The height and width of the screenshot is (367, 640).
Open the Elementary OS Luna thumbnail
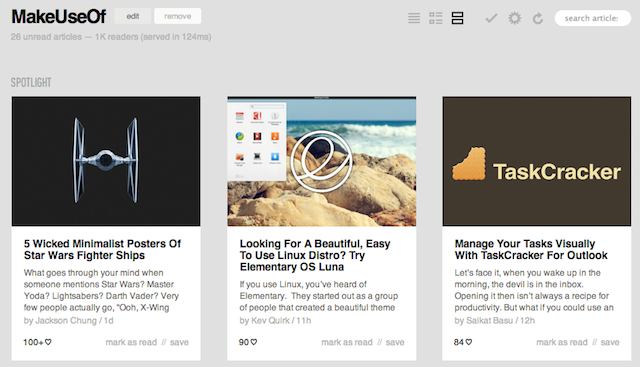click(322, 161)
